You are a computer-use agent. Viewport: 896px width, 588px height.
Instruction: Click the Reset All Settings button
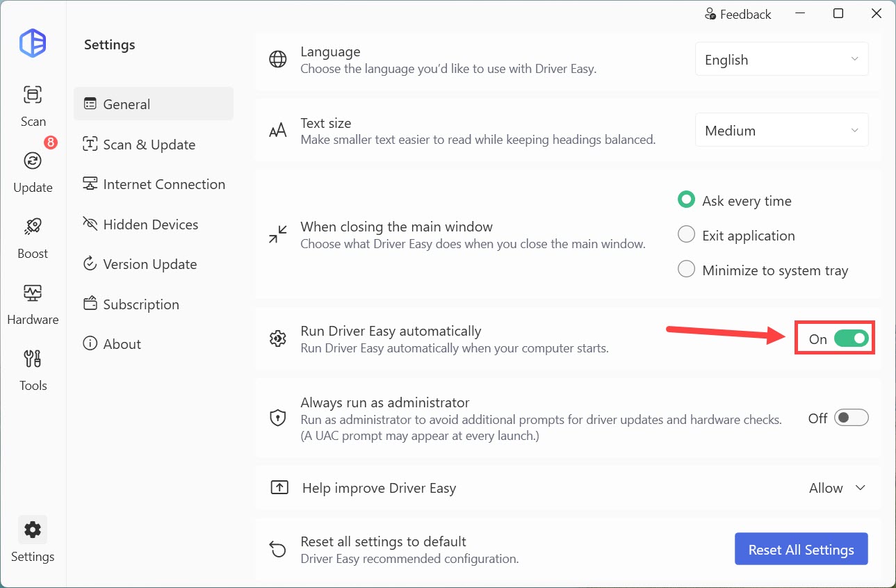pos(801,549)
